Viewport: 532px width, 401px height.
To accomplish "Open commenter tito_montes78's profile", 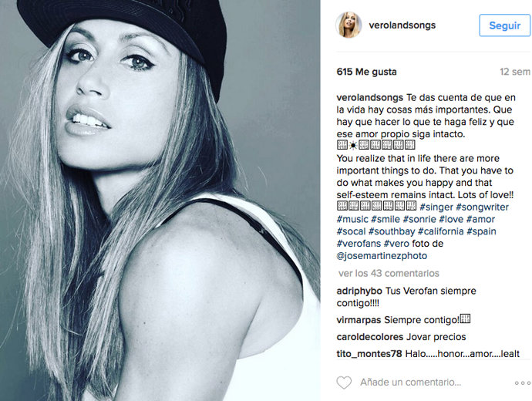I will 369,353.
